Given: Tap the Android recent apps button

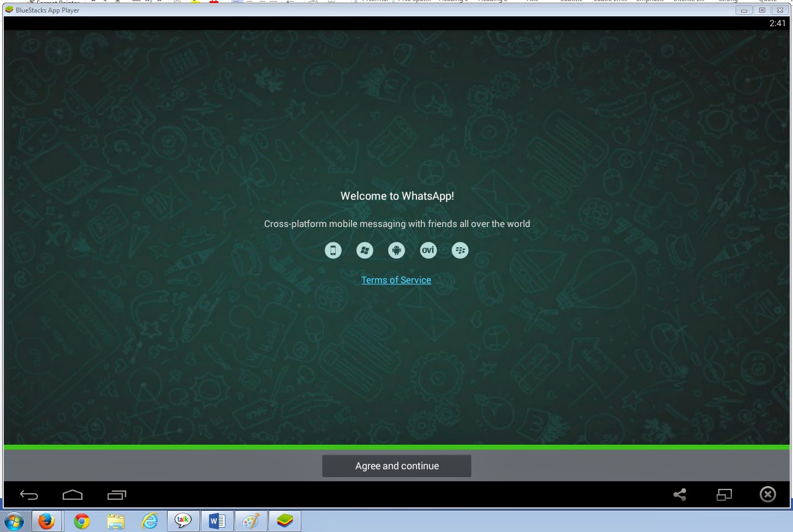Looking at the screenshot, I should pos(117,495).
